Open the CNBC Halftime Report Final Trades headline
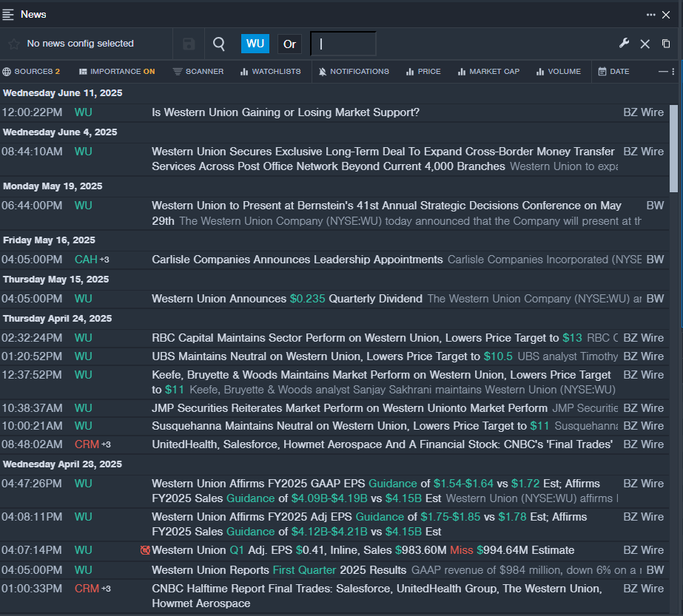 click(377, 595)
